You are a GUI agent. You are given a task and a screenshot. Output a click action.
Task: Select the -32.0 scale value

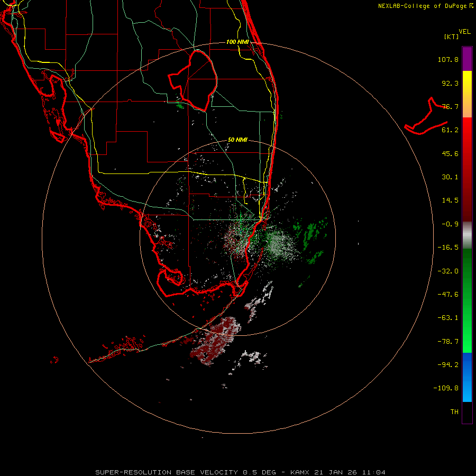coord(448,271)
